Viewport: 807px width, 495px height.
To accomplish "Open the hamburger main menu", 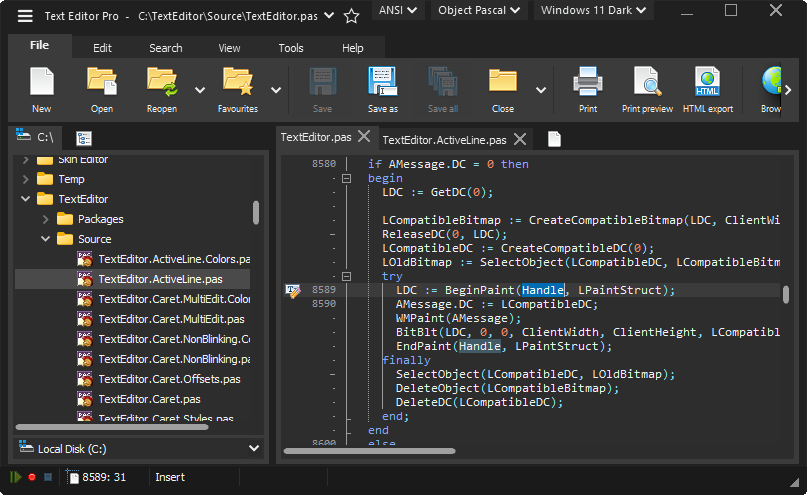I will (25, 16).
